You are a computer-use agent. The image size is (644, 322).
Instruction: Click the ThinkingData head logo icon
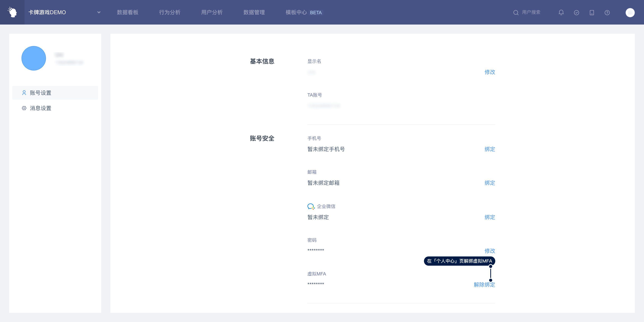[12, 12]
